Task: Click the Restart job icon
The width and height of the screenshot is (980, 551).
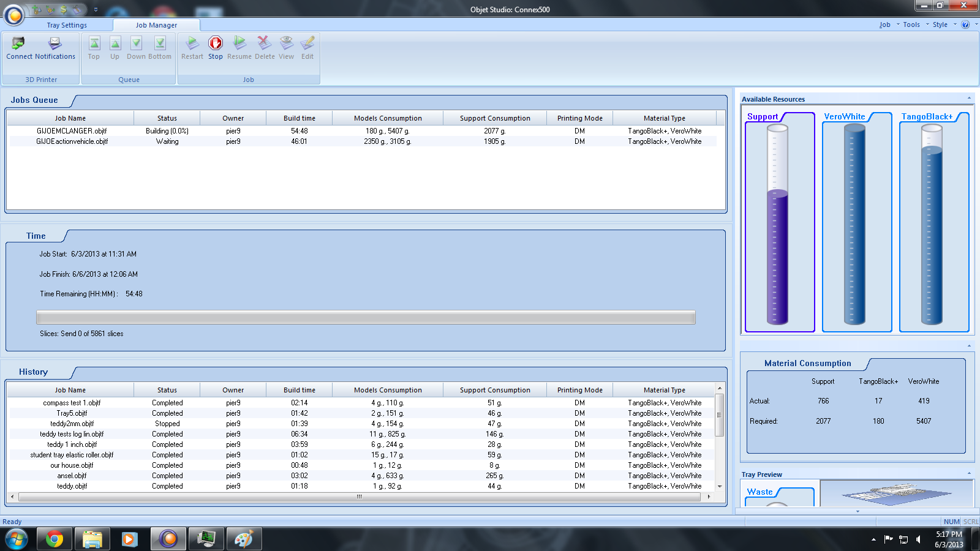Action: click(x=192, y=48)
